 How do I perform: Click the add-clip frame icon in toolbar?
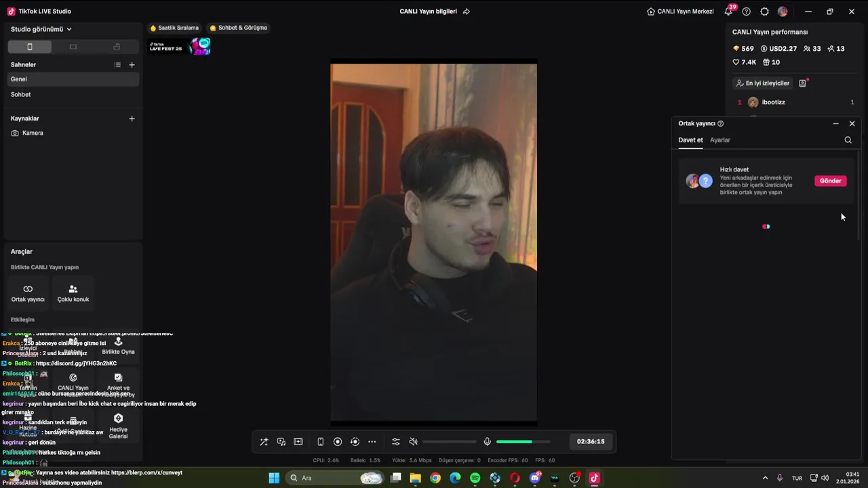pos(298,442)
